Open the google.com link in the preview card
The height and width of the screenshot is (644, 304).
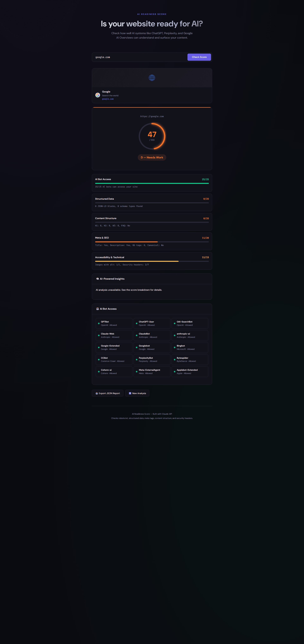click(x=108, y=99)
